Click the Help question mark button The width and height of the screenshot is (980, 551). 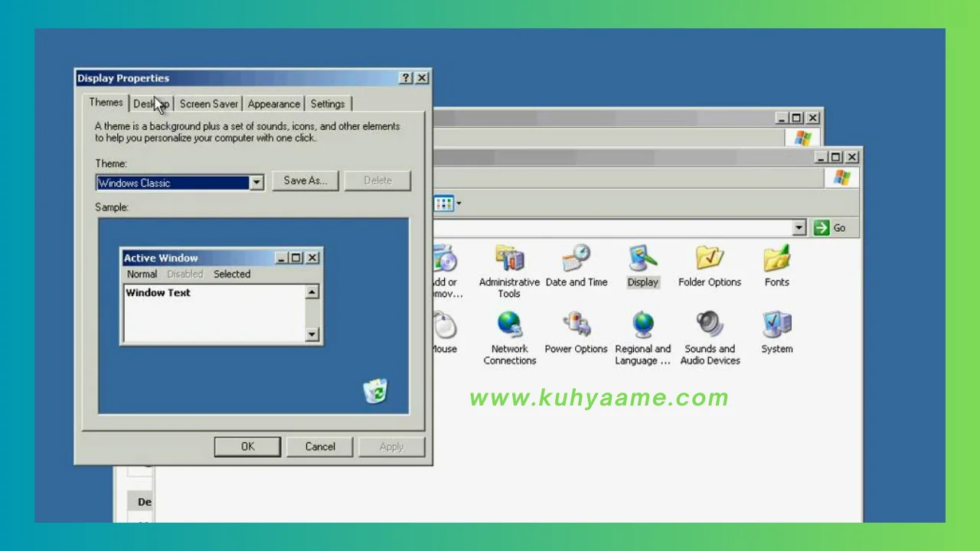pos(406,78)
